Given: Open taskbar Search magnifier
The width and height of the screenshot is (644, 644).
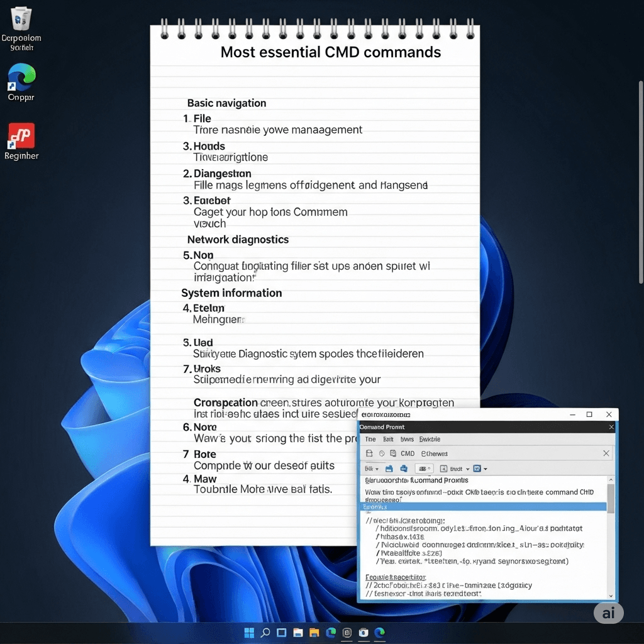Looking at the screenshot, I should [265, 633].
